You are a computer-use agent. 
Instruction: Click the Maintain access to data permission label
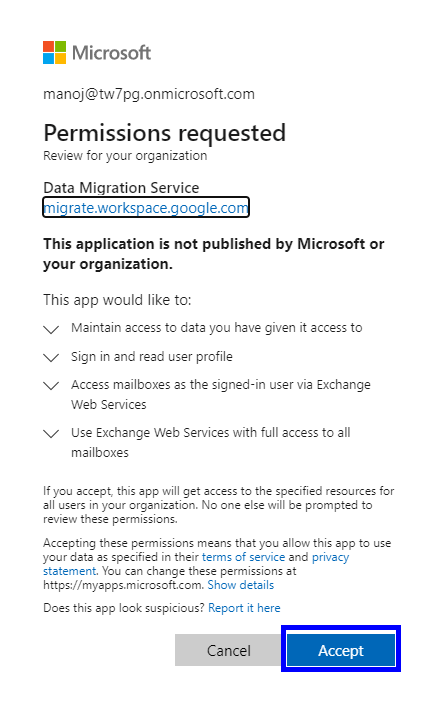(x=217, y=328)
